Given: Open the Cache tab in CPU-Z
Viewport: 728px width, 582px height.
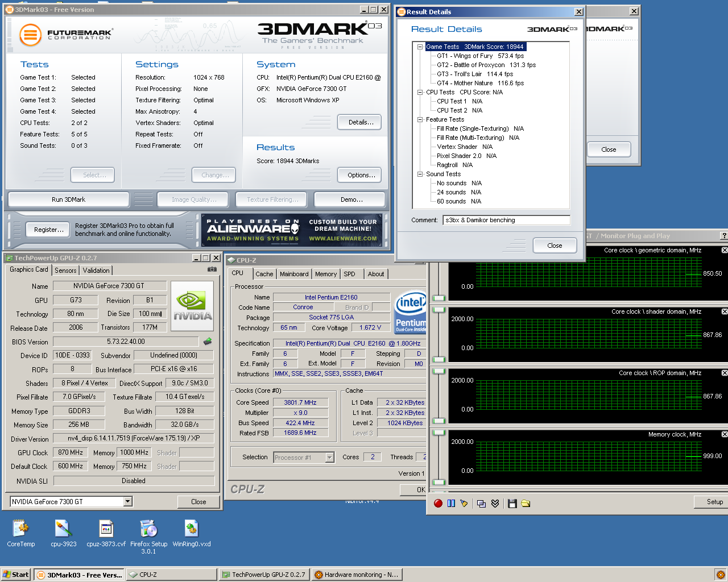Looking at the screenshot, I should pos(264,274).
